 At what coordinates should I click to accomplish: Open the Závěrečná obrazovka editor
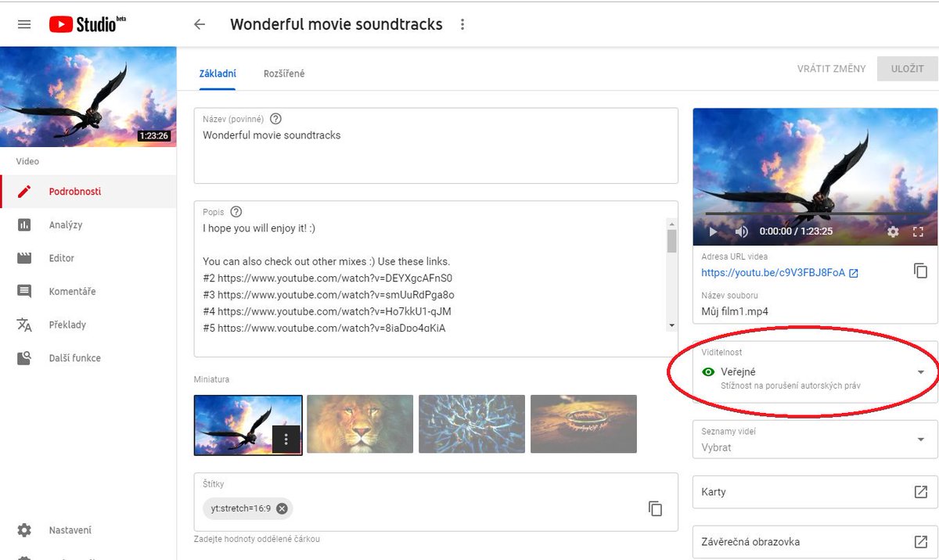coord(815,542)
